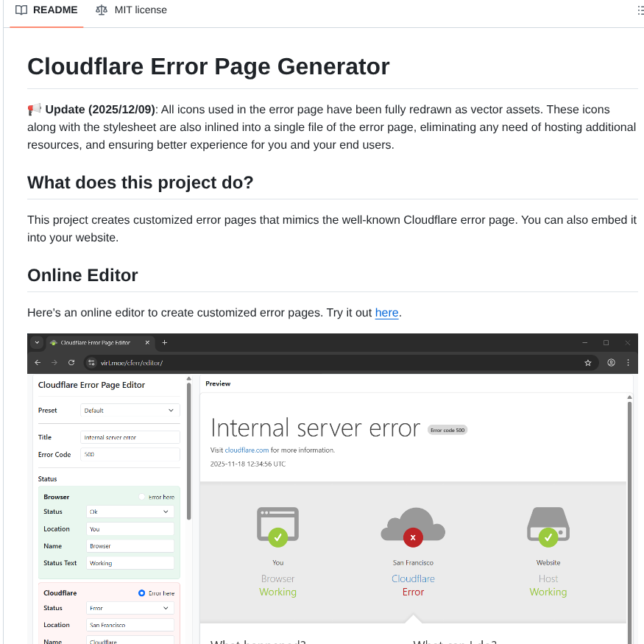Click the Title input field
The height and width of the screenshot is (644, 644).
(130, 436)
